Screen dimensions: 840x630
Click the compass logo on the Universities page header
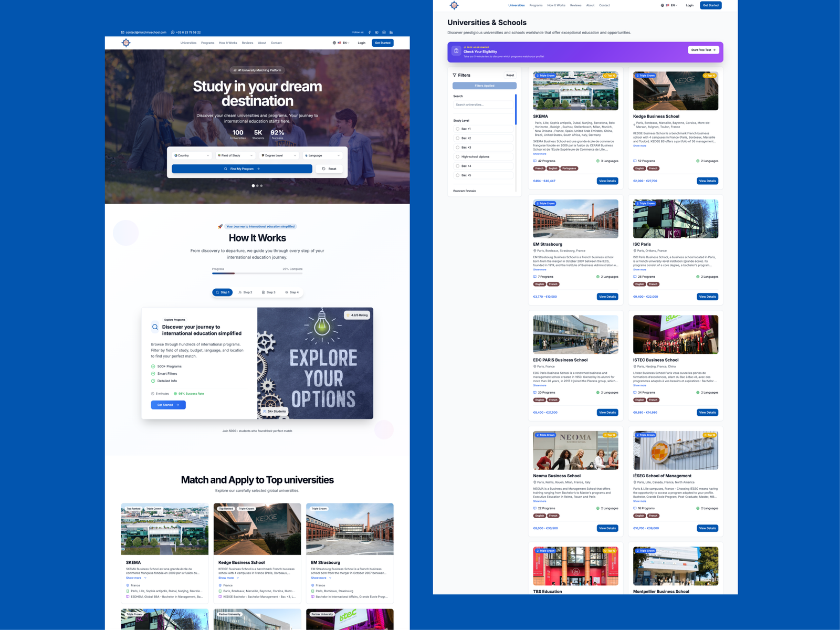point(454,5)
